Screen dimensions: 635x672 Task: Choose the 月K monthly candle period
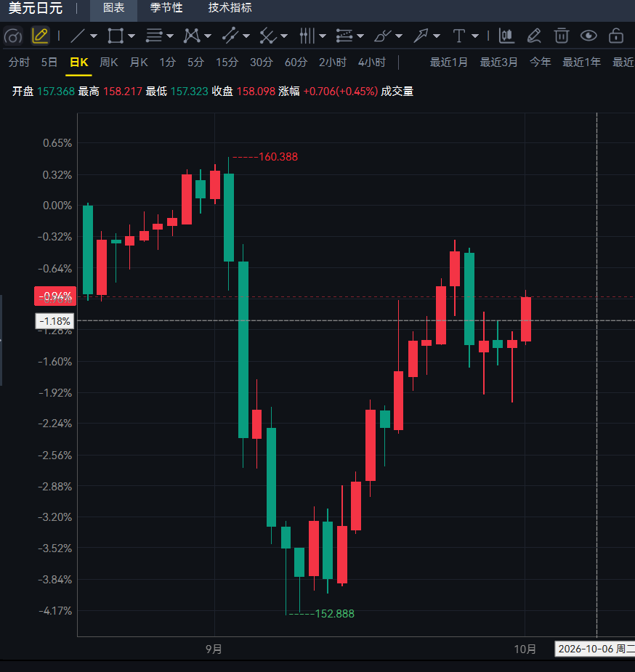[139, 62]
